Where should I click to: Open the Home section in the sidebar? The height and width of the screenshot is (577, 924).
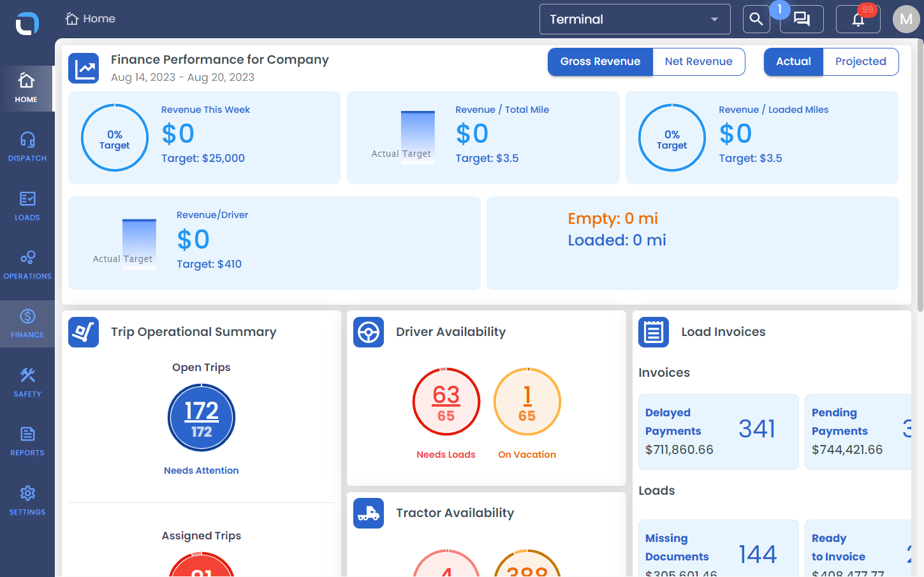pos(27,89)
